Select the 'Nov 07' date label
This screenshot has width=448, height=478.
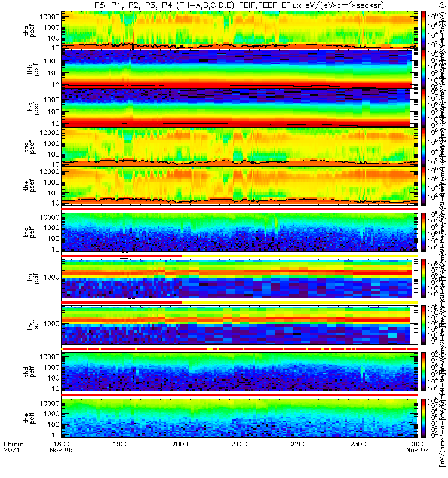418,450
